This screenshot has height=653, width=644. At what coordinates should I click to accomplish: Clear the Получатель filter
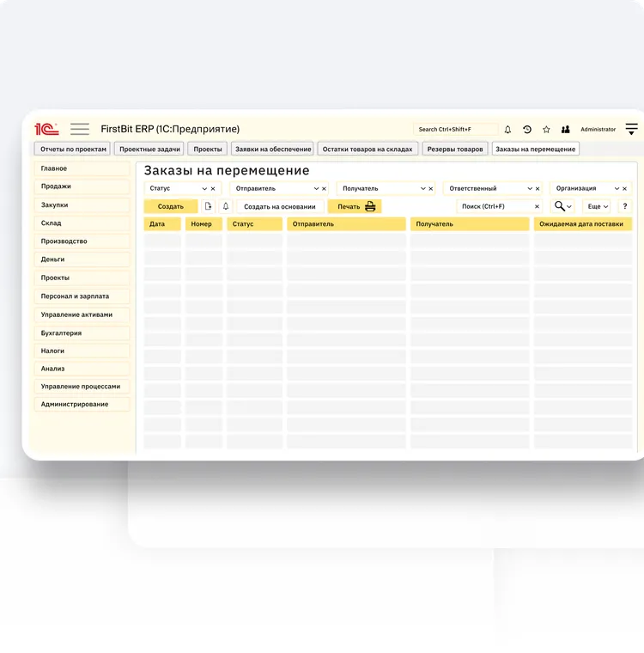(x=431, y=188)
